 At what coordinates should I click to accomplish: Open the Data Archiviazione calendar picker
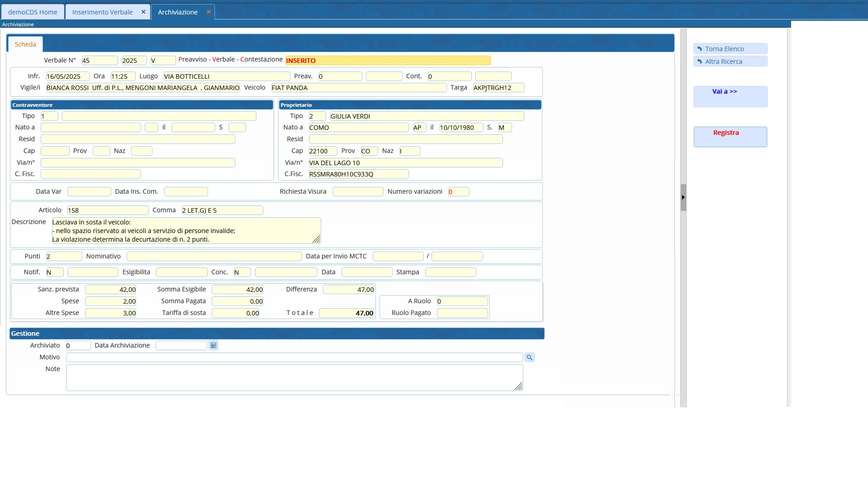[x=213, y=346]
